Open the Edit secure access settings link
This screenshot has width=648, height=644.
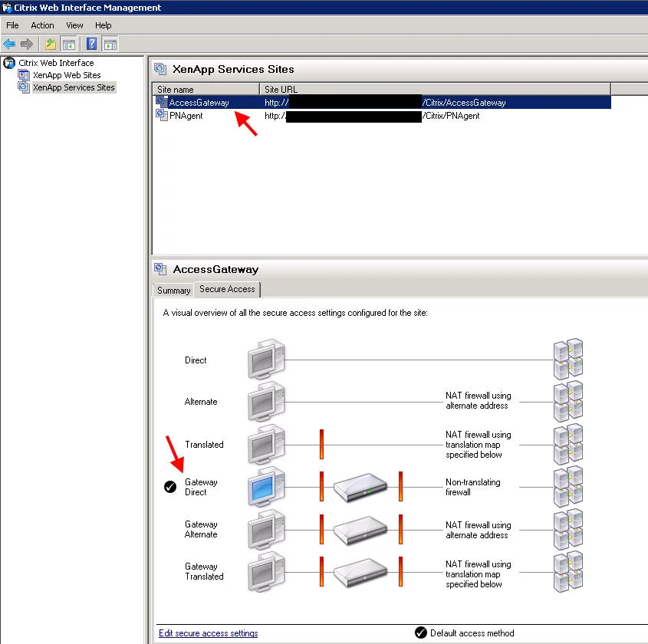[209, 632]
